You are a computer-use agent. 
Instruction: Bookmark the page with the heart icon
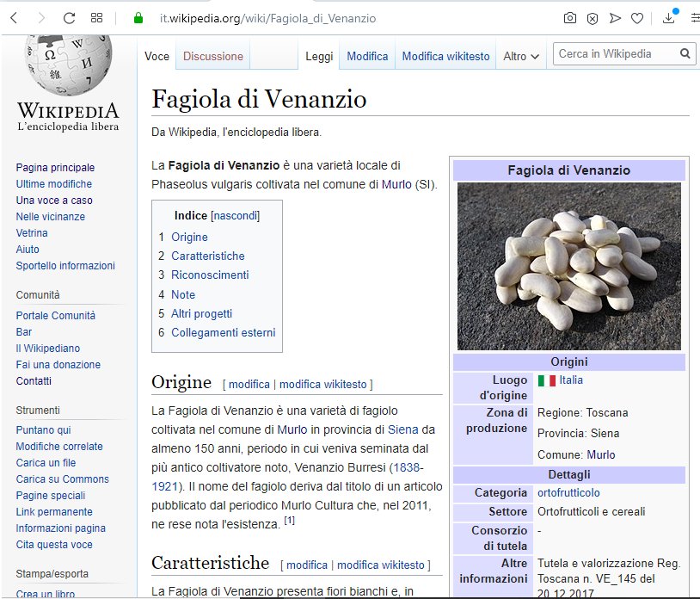click(x=637, y=18)
